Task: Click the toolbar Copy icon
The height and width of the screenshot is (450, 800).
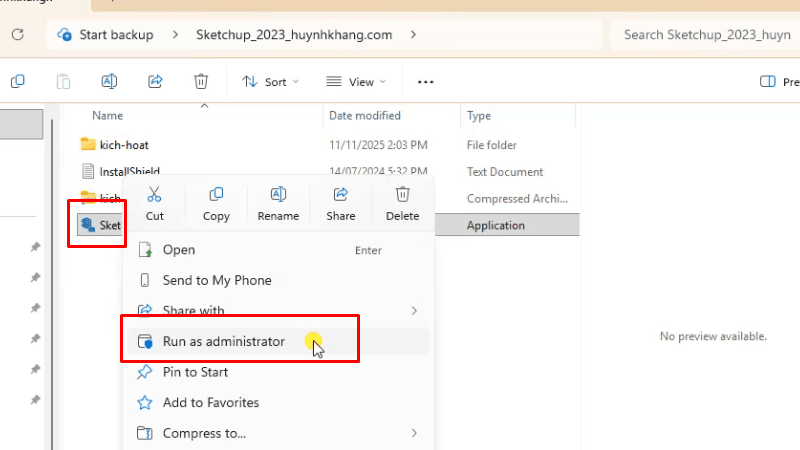Action: point(18,82)
